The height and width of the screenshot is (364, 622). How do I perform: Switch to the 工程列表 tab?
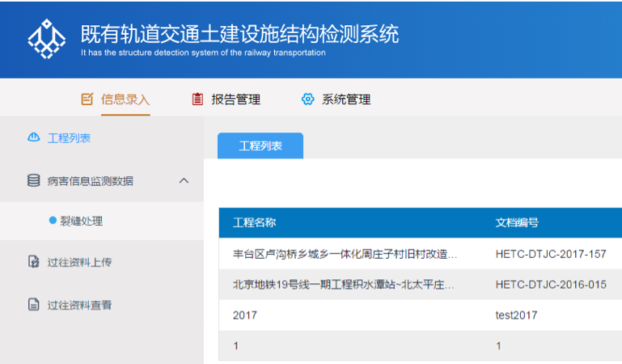click(x=260, y=146)
